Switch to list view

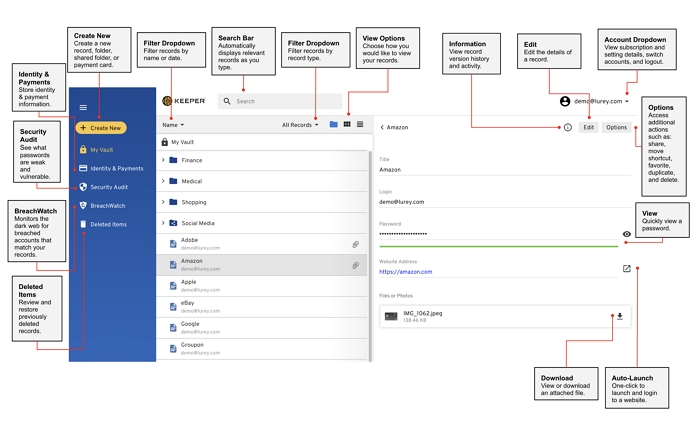360,125
